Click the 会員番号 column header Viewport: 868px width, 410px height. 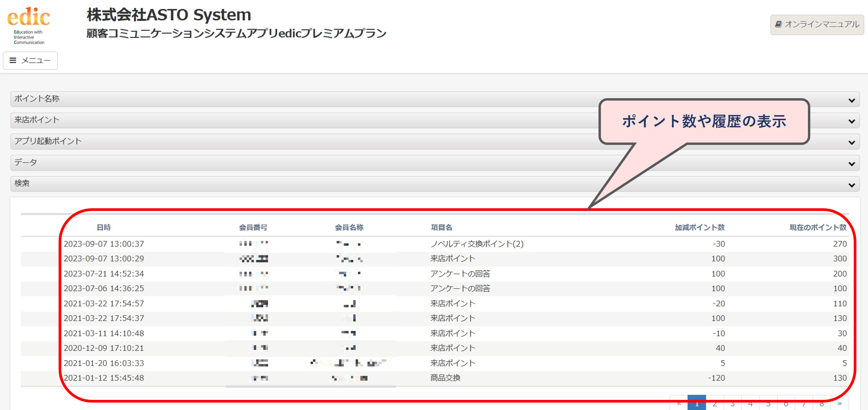253,227
